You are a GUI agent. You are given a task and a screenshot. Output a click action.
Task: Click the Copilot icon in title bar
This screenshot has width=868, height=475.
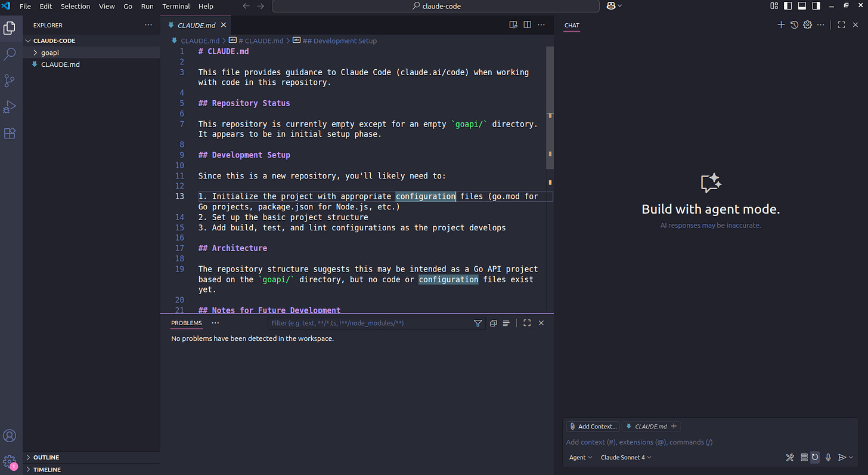coord(611,6)
